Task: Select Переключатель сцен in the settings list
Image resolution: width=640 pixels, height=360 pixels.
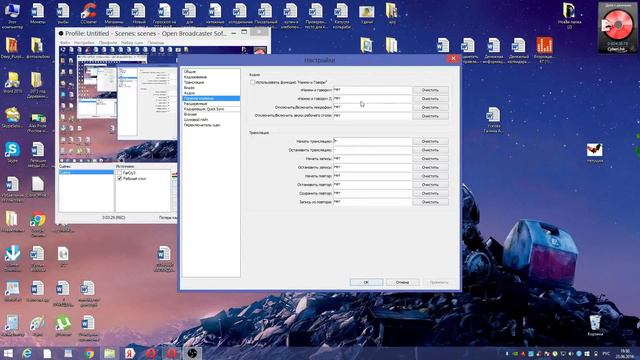Action: pyautogui.click(x=211, y=125)
